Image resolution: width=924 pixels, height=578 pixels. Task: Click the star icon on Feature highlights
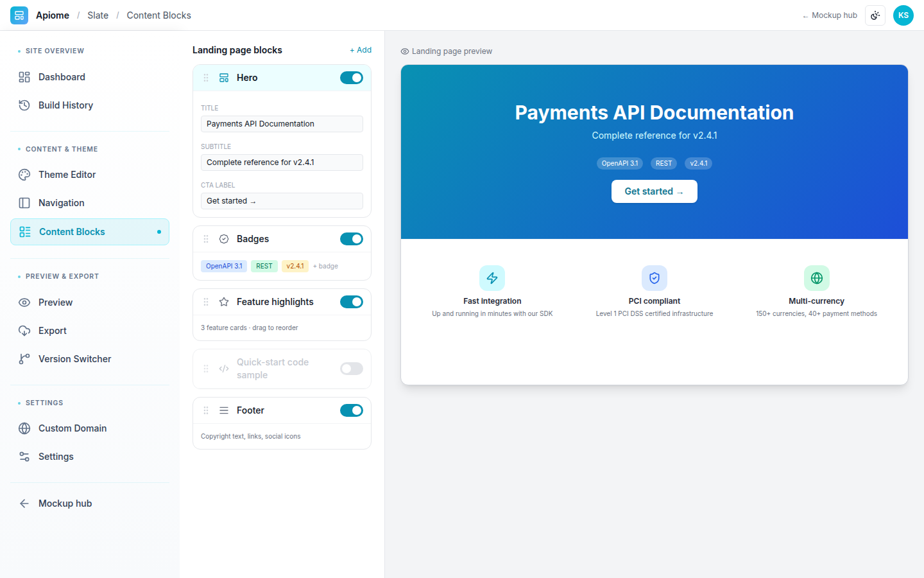click(x=224, y=302)
